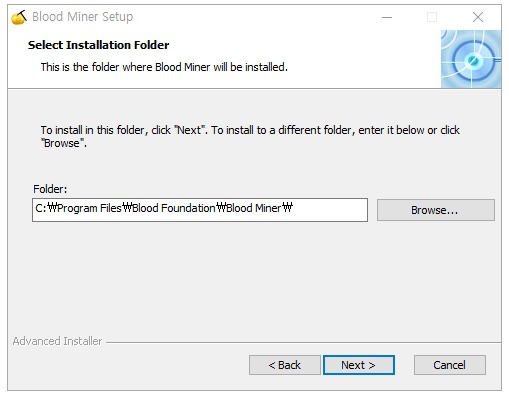This screenshot has height=394, width=509.
Task: Click the 'To install in this folder' instructions
Action: (250, 136)
